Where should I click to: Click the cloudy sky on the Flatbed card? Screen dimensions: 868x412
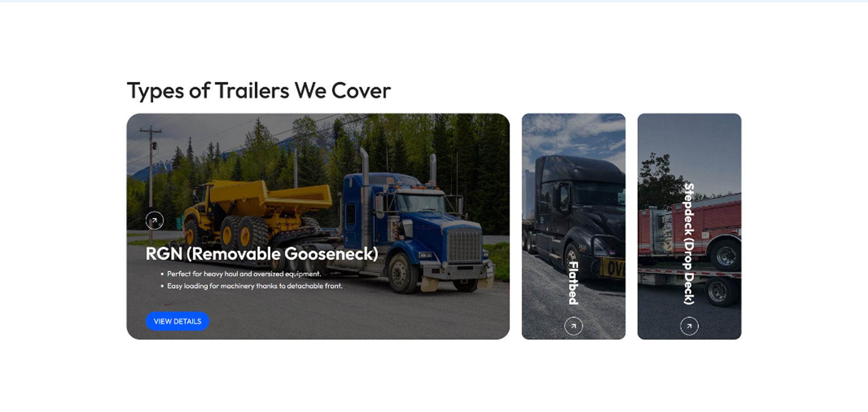pyautogui.click(x=574, y=134)
